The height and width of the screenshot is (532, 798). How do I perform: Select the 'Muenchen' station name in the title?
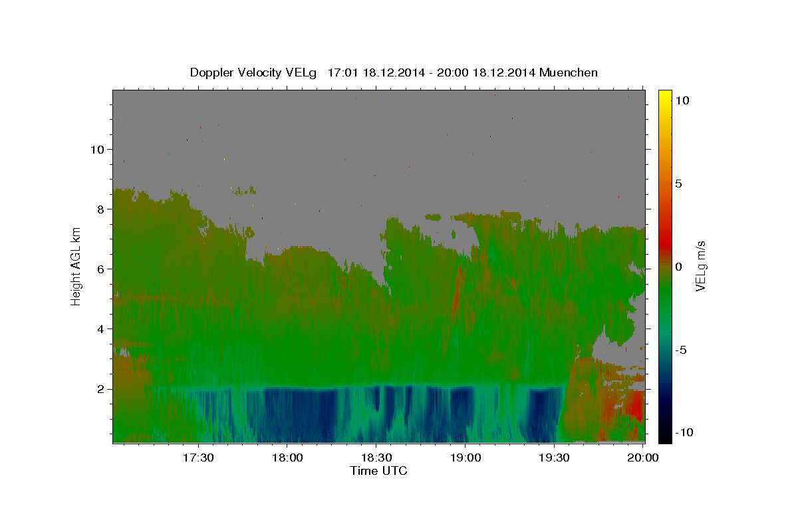point(569,72)
